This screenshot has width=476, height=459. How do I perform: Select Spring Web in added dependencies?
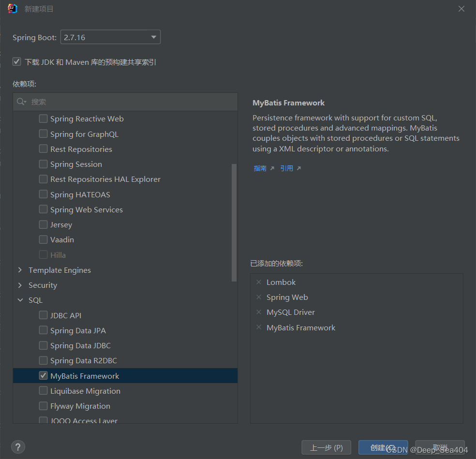[x=287, y=297]
